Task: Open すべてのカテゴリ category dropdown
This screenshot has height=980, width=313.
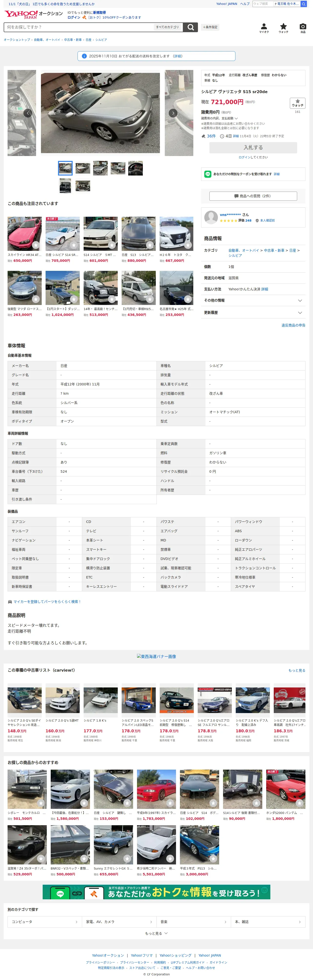Action: point(167,27)
